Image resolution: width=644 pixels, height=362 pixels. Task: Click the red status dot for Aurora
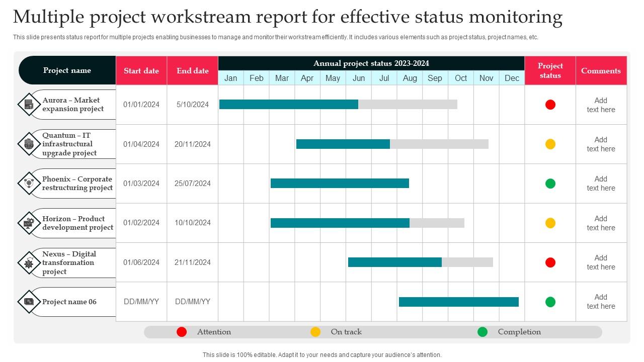pyautogui.click(x=550, y=105)
